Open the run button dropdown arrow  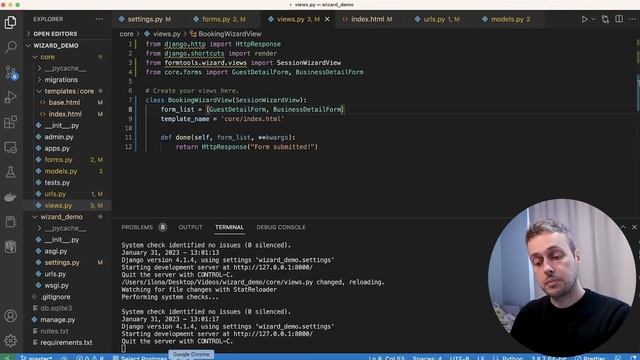pos(593,19)
